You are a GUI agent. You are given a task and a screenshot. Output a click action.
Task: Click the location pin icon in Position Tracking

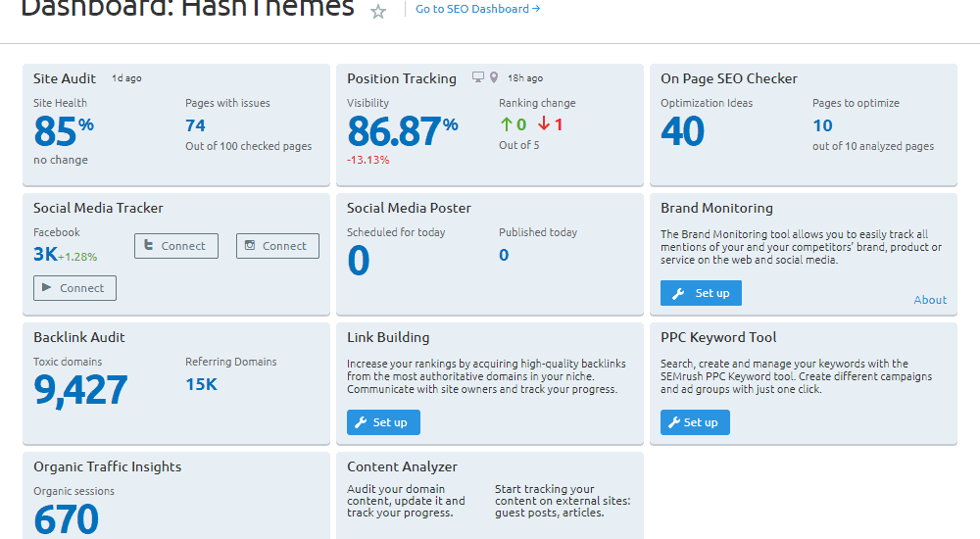(x=494, y=77)
